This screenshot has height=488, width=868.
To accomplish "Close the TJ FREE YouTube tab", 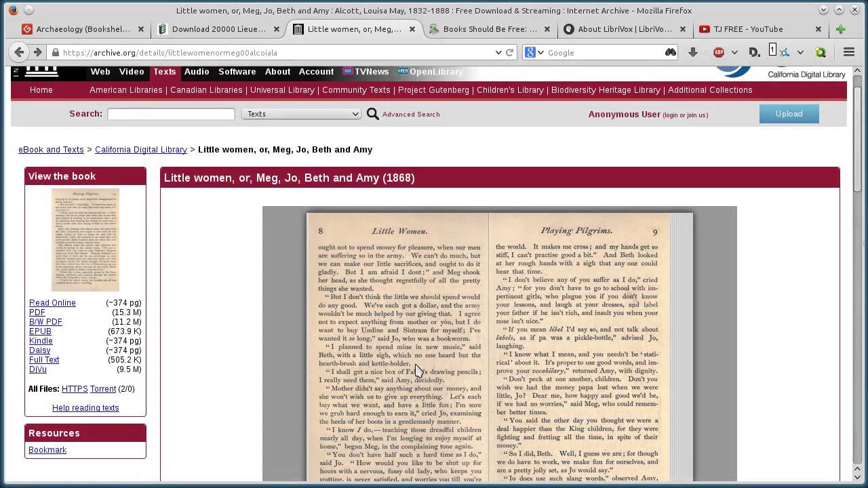I will (818, 29).
